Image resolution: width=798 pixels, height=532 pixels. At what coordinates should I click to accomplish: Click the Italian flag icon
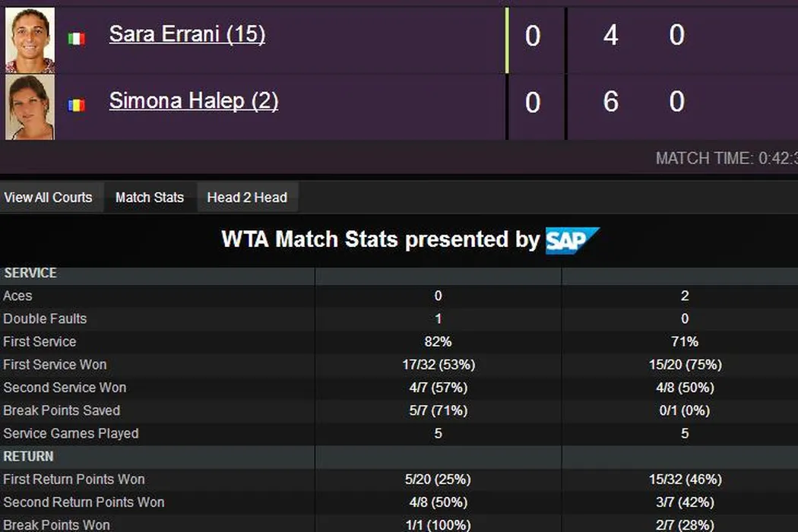tap(76, 38)
